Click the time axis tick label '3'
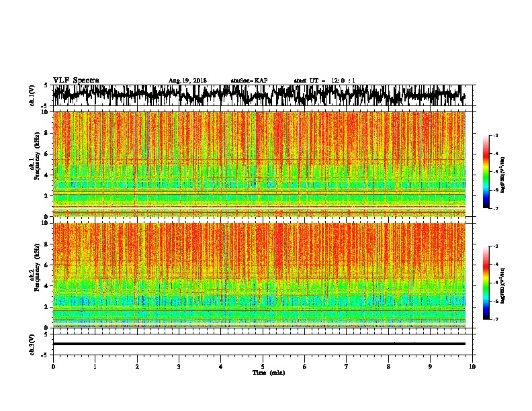Screen dimensions: 532x411 179,367
